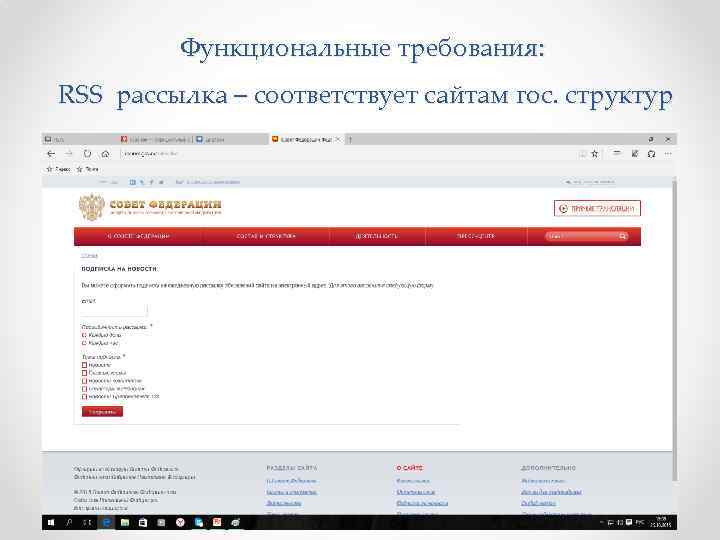Open the browser three-dots menu

click(x=668, y=154)
